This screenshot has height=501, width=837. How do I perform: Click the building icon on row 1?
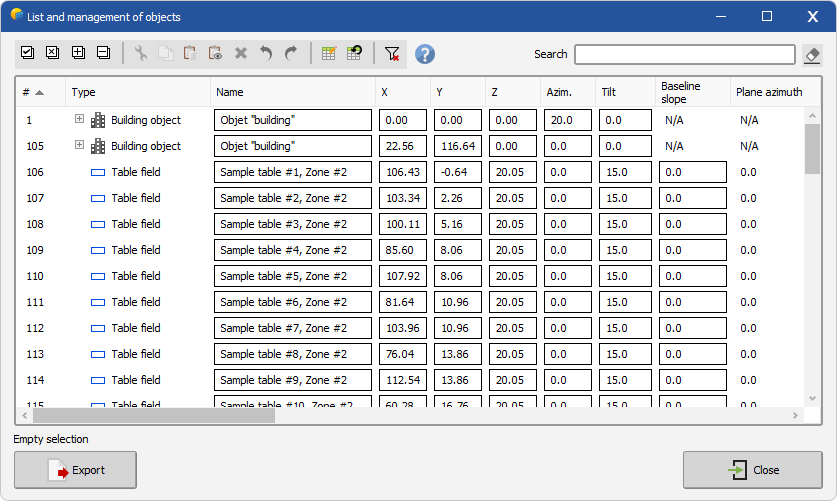click(x=98, y=120)
